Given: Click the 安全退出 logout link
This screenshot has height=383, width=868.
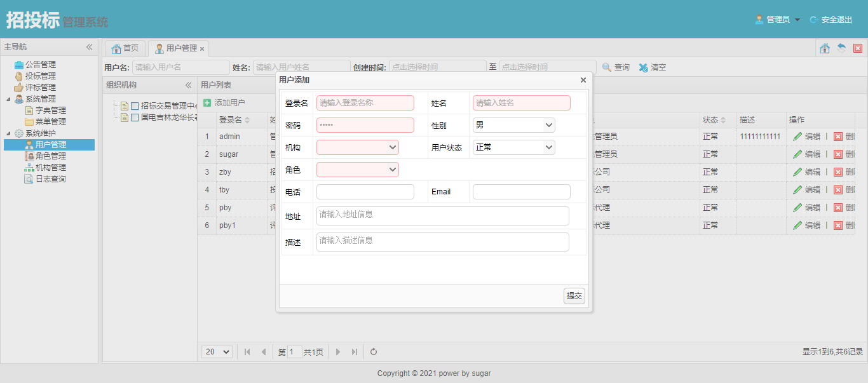Looking at the screenshot, I should point(831,20).
